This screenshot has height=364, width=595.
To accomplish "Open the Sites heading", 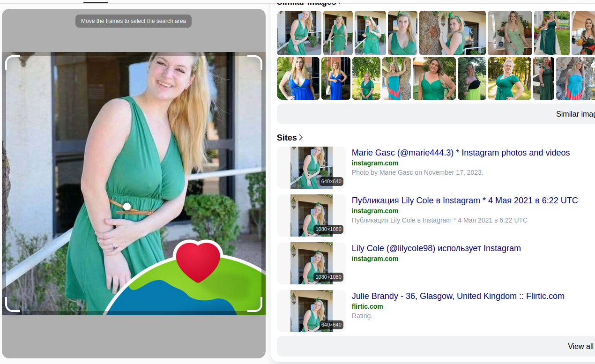I will [x=287, y=137].
